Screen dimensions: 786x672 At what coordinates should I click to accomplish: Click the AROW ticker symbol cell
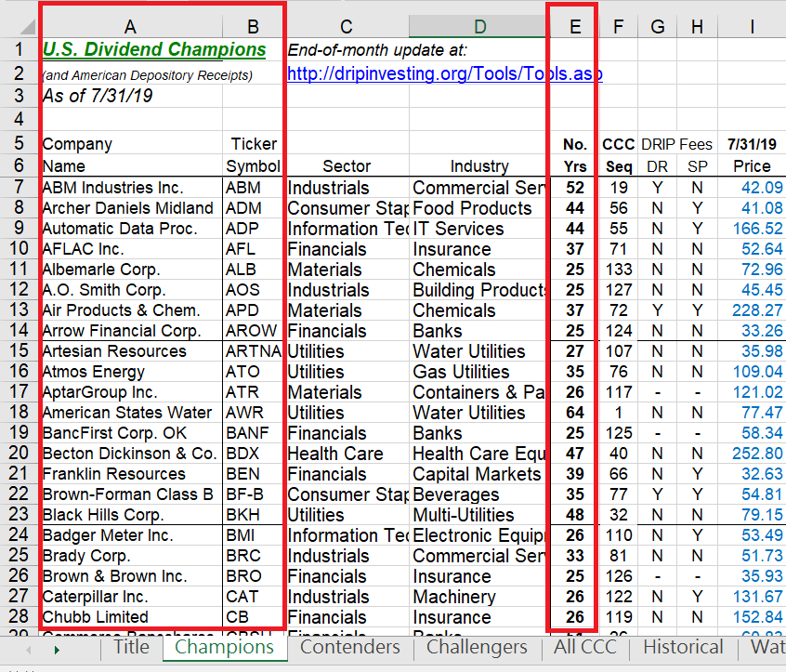[253, 331]
